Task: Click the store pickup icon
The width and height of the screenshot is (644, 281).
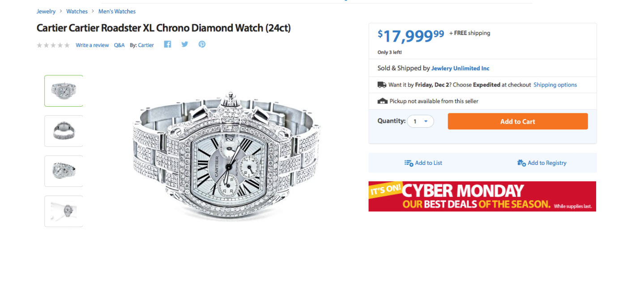Action: click(382, 101)
